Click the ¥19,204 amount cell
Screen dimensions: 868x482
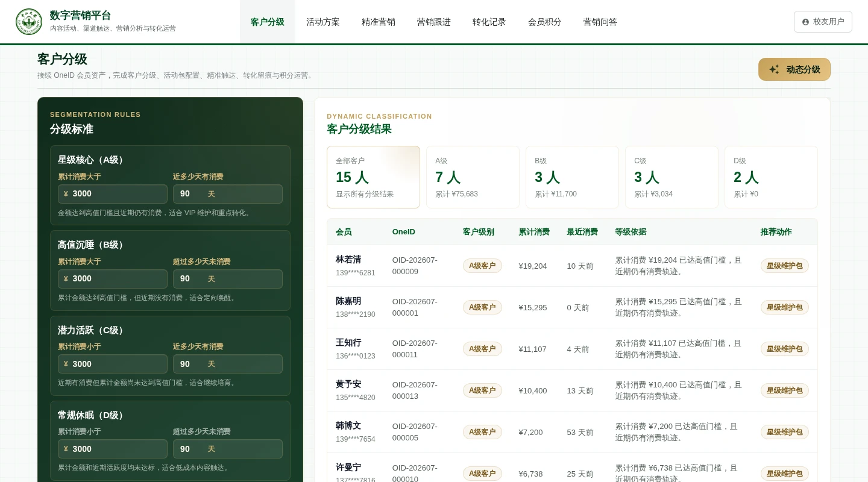click(x=533, y=266)
